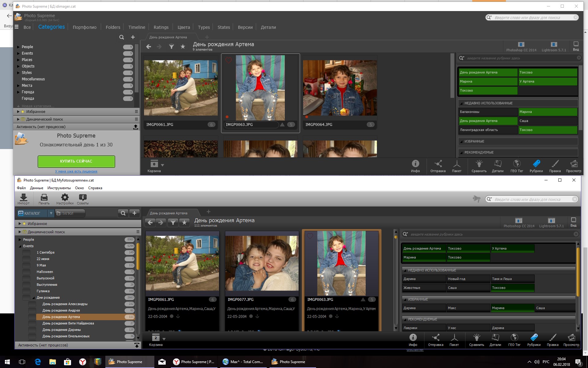Switch to Портфолио tab in idimager.cat window
The height and width of the screenshot is (368, 588).
click(x=85, y=27)
